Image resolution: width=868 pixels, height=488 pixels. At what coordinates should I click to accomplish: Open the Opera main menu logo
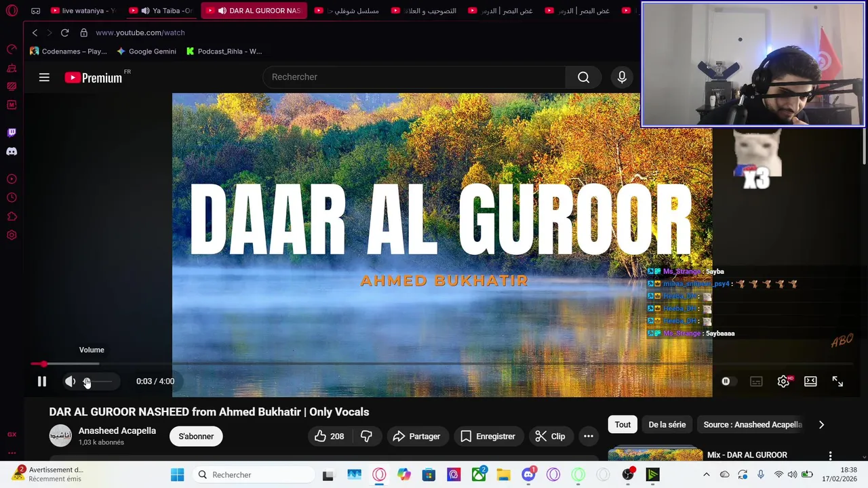(x=12, y=11)
